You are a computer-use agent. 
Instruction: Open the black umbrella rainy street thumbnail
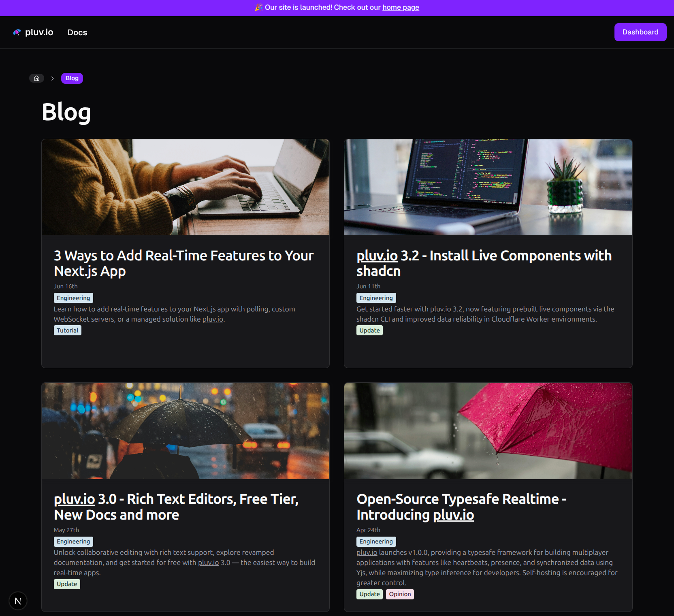tap(186, 431)
